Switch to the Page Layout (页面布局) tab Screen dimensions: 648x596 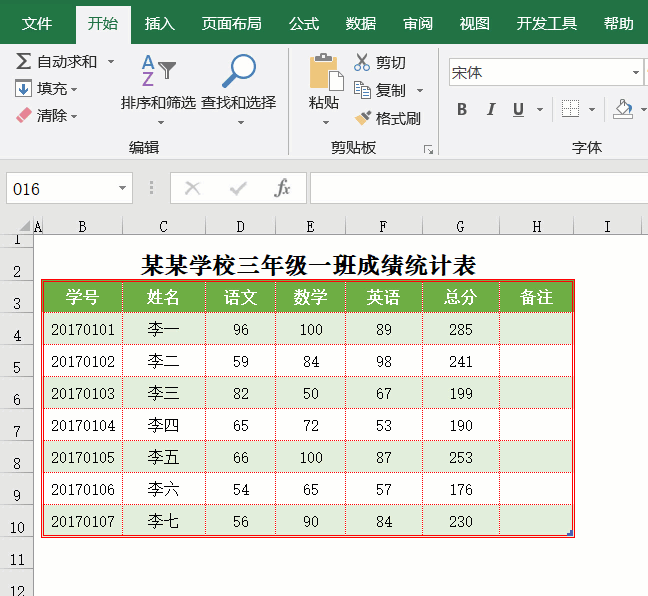(x=231, y=24)
